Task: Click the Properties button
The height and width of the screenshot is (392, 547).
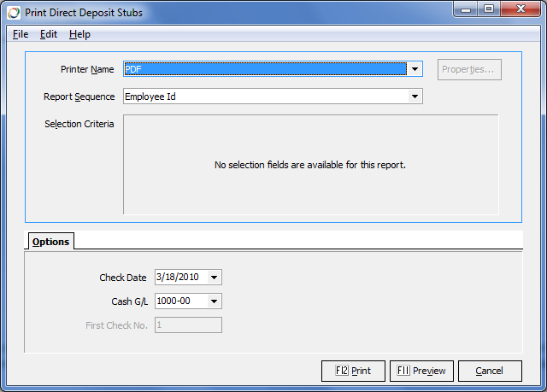Action: (469, 69)
